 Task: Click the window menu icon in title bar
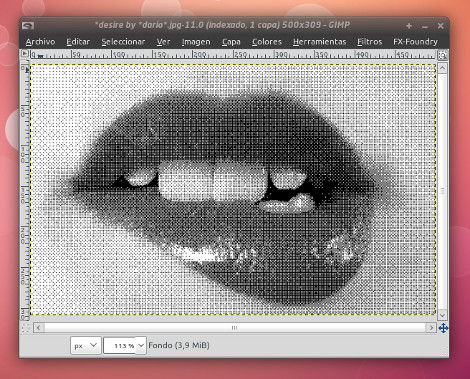pyautogui.click(x=28, y=26)
